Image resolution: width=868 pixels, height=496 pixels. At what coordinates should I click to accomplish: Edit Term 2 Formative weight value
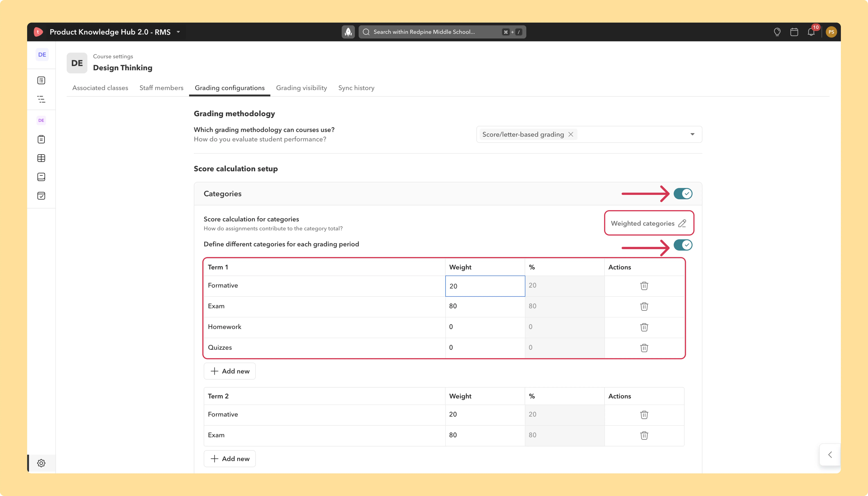coord(485,415)
